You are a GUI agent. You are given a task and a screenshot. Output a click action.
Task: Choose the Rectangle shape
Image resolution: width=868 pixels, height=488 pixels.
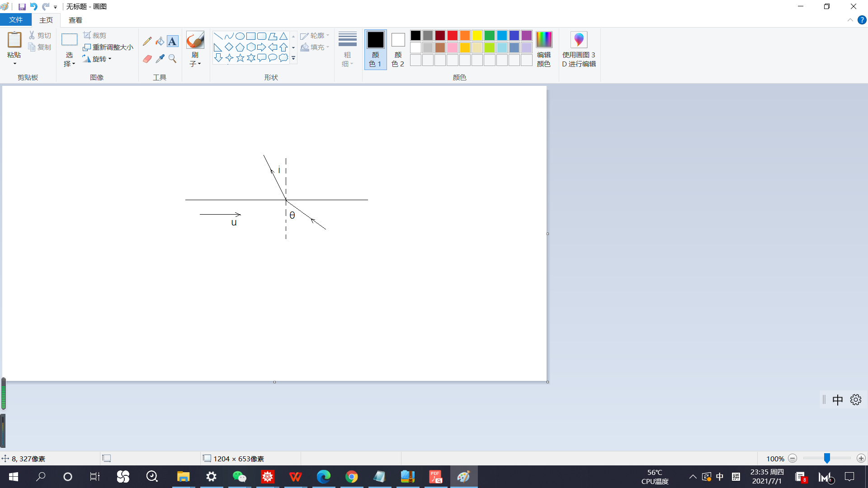click(250, 36)
